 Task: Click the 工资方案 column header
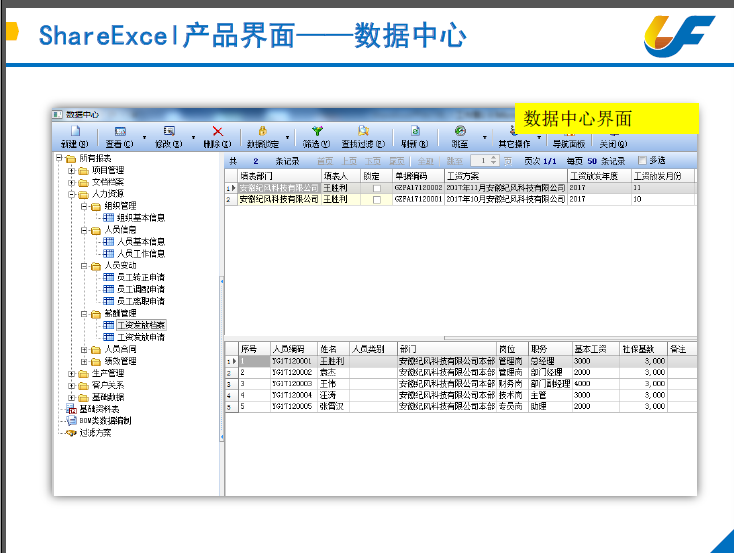tap(506, 176)
